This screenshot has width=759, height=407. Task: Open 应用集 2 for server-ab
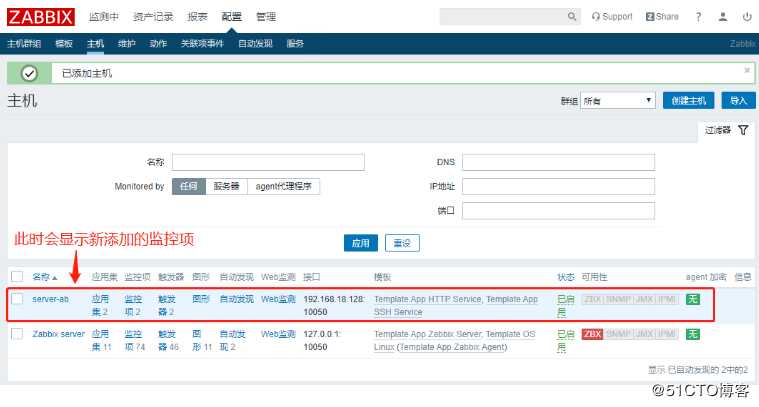pyautogui.click(x=100, y=305)
